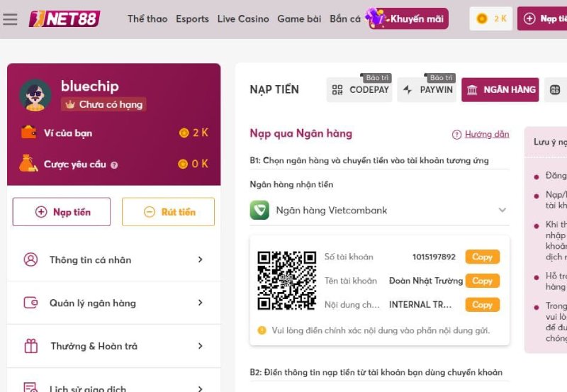Click the Thông tin cá nhân user icon

[x=30, y=259]
